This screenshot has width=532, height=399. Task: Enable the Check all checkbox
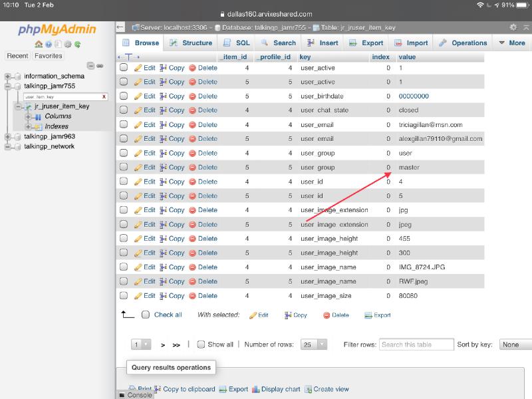tap(146, 315)
